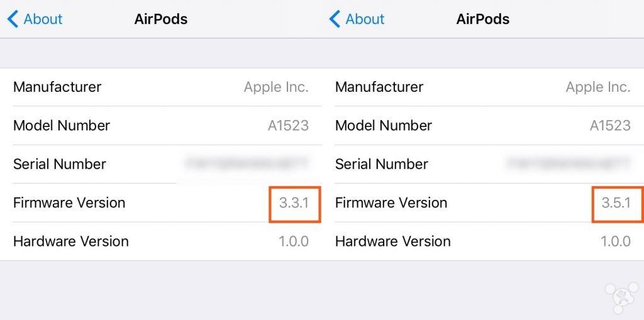Image resolution: width=644 pixels, height=320 pixels.
Task: Click the AirPods title in the right panel
Action: 483,19
